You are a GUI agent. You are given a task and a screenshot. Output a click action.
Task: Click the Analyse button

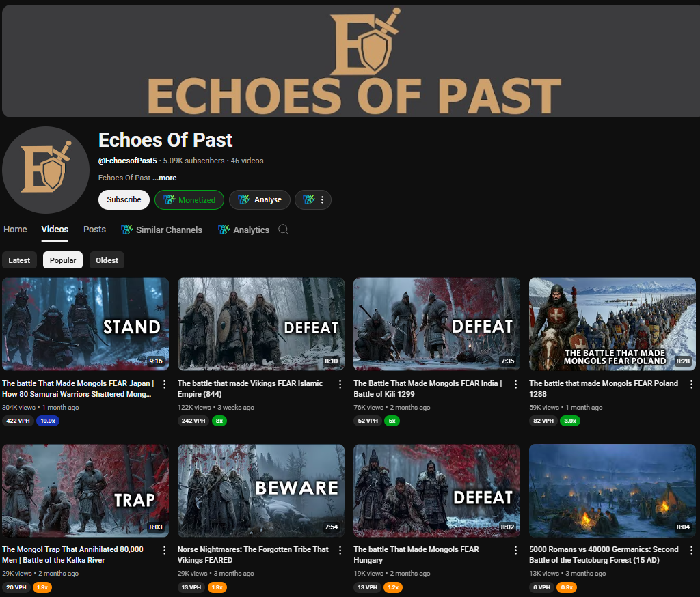[x=260, y=199]
